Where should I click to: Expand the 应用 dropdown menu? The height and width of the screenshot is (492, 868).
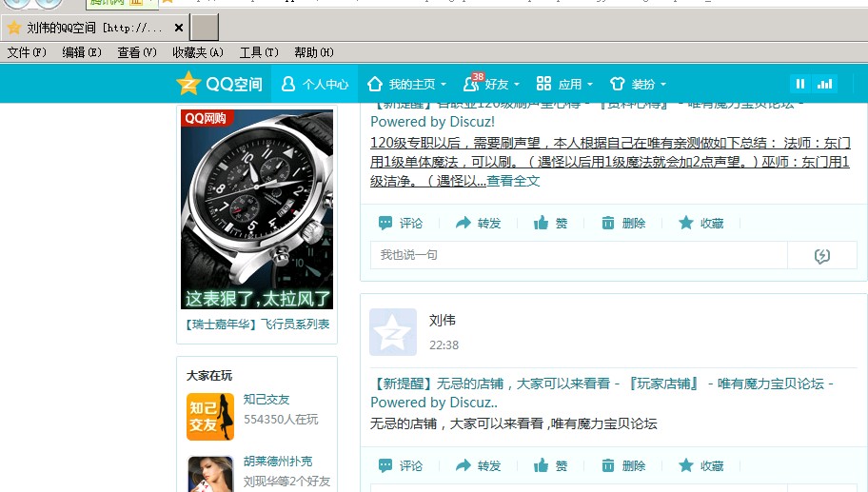[564, 84]
